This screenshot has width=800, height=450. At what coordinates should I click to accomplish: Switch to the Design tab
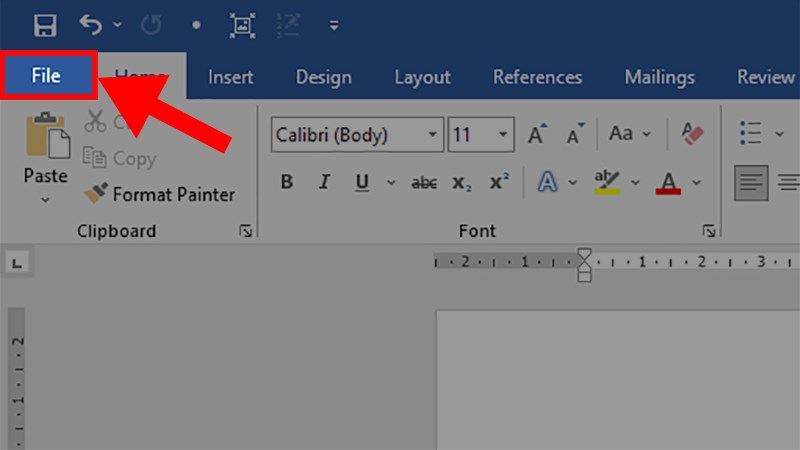323,77
